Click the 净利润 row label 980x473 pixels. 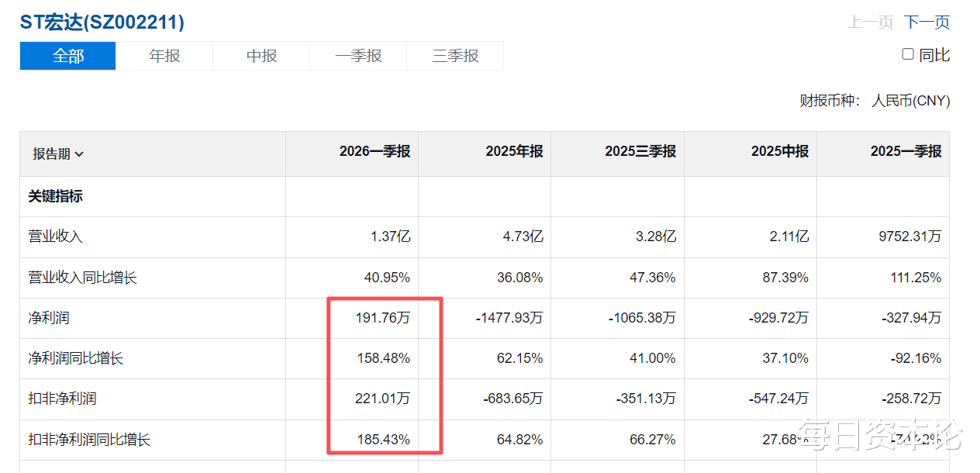[x=49, y=318]
